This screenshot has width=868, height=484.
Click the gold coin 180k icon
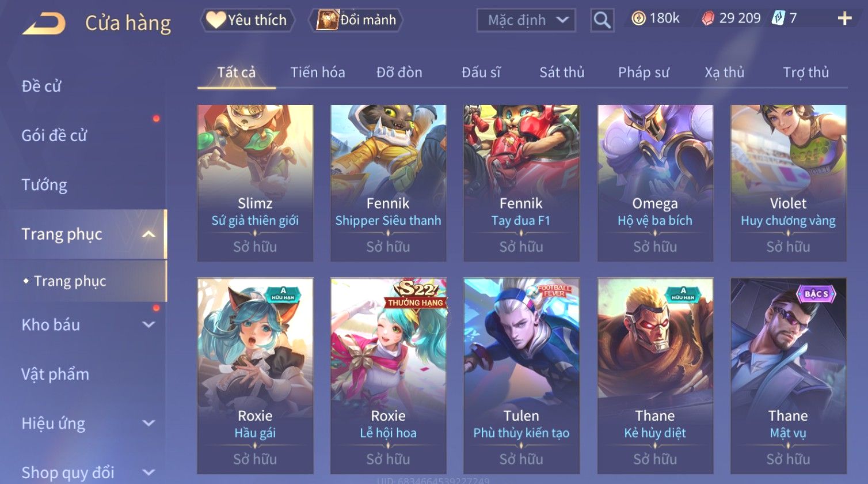pyautogui.click(x=638, y=18)
